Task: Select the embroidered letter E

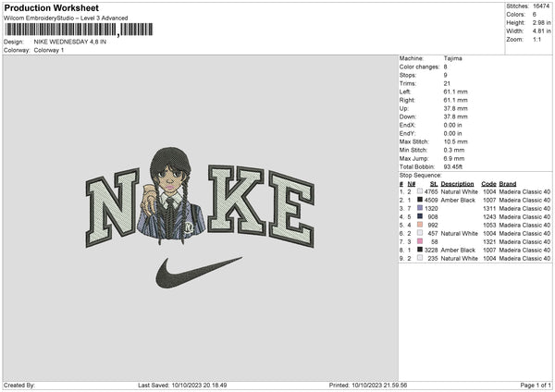Action: coord(291,210)
